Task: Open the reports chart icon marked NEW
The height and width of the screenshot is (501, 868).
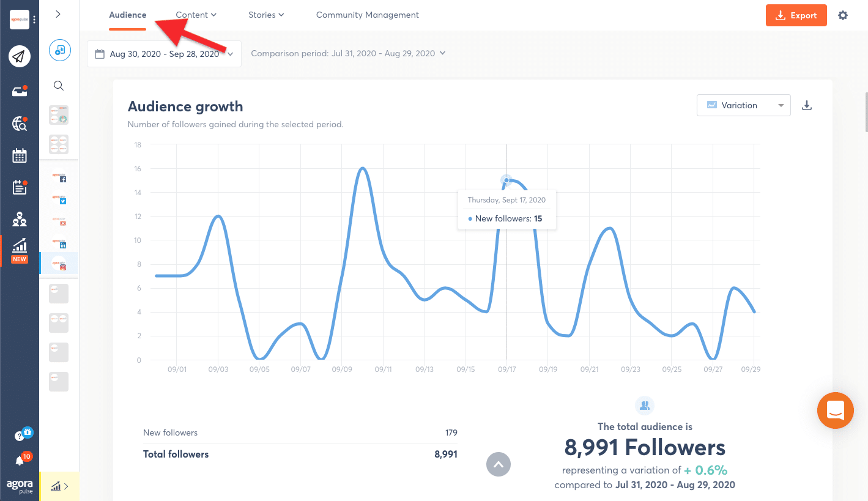Action: click(20, 250)
